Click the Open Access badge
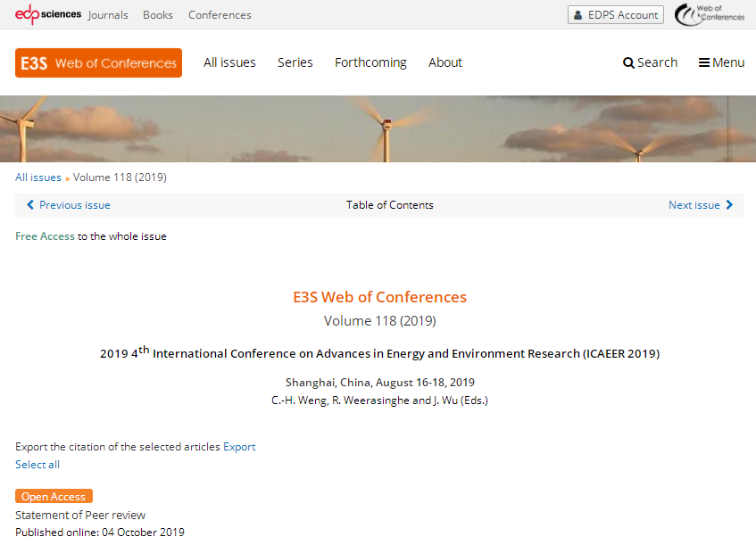Image resolution: width=756 pixels, height=545 pixels. [x=54, y=496]
